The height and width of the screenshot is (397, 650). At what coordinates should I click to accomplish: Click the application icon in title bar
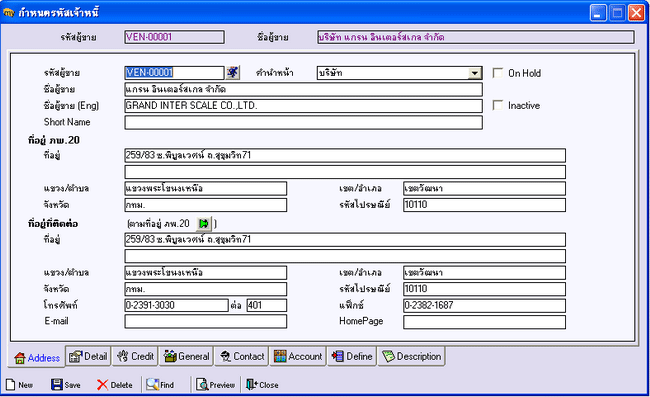click(x=9, y=13)
